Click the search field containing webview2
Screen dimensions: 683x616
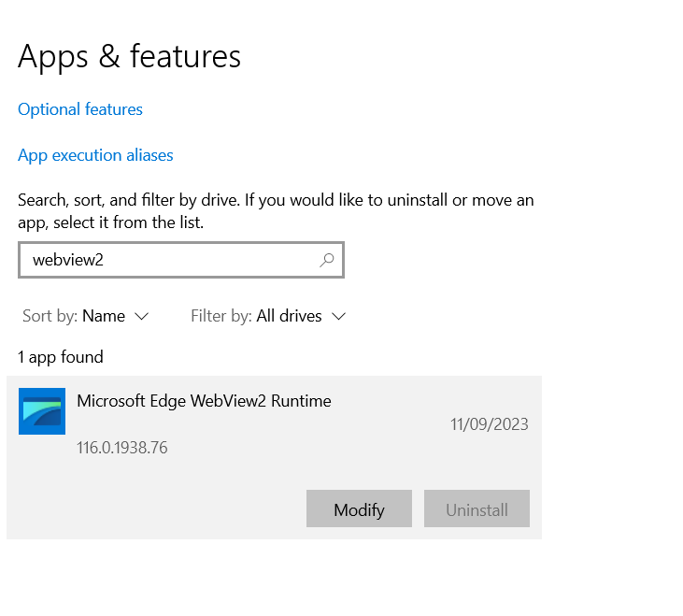click(168, 261)
